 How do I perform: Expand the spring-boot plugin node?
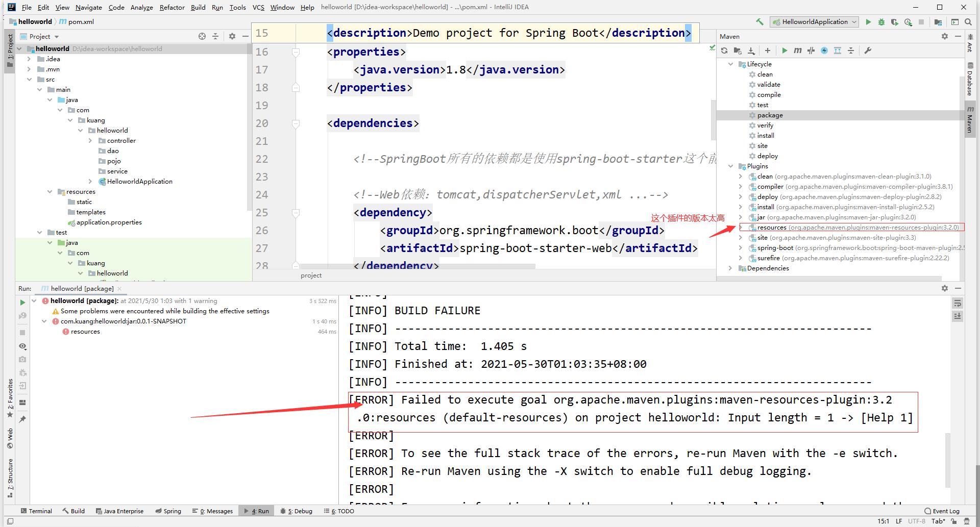741,248
